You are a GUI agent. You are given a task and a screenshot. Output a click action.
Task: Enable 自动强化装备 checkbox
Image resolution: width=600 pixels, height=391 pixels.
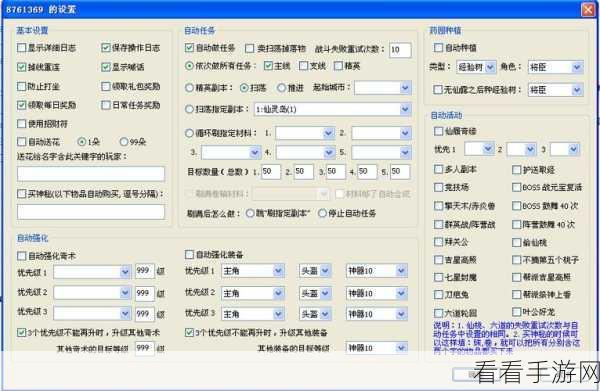click(189, 254)
